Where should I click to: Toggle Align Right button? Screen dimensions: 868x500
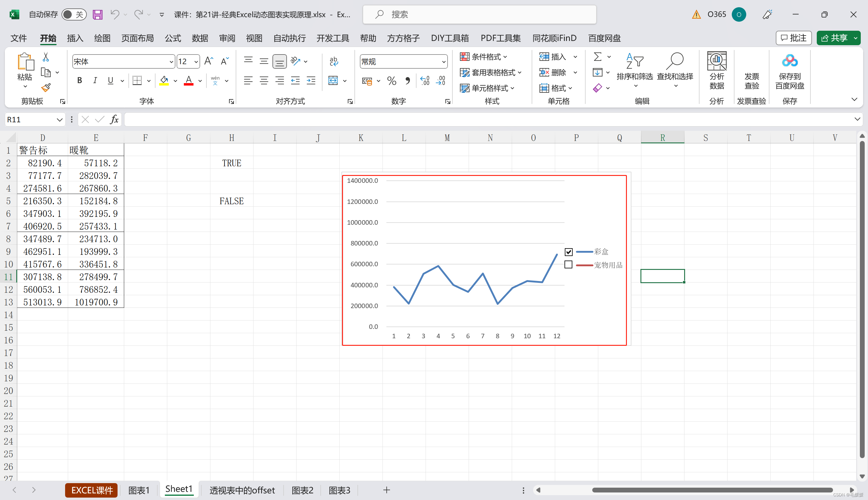click(280, 81)
